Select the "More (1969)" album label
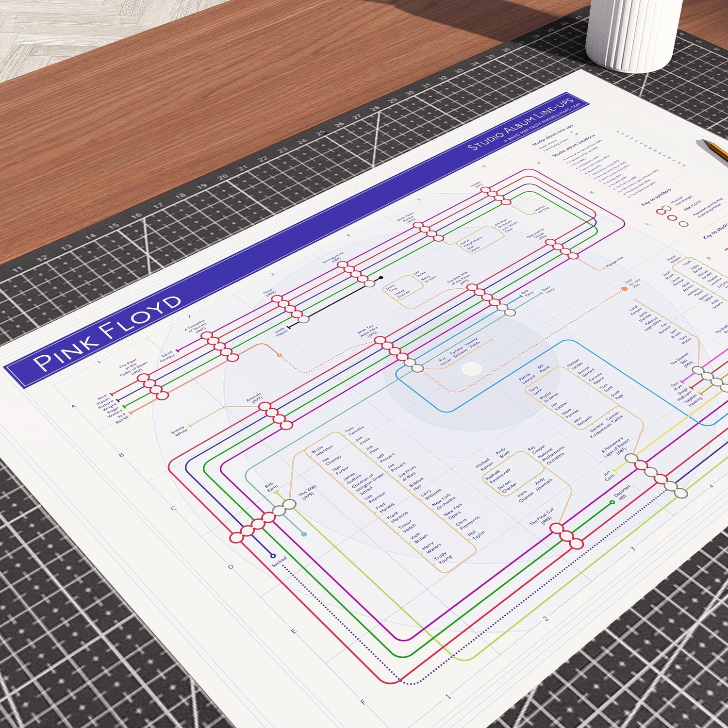The width and height of the screenshot is (728, 728). pyautogui.click(x=270, y=293)
